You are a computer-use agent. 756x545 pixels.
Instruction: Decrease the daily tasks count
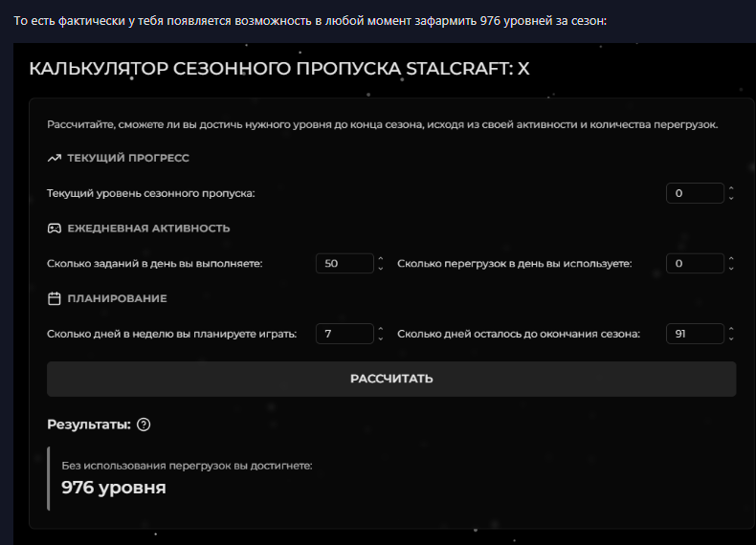(381, 269)
